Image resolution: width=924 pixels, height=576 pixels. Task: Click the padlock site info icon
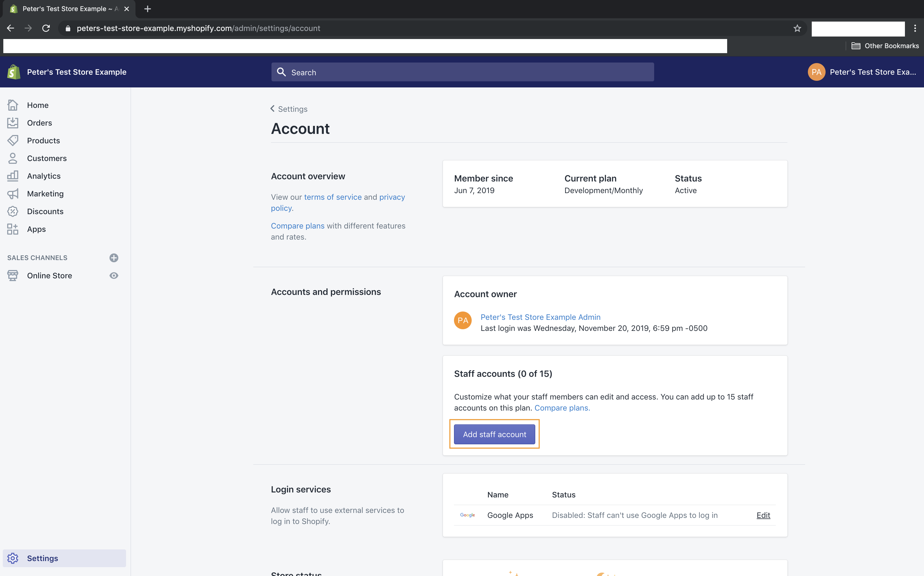click(68, 28)
